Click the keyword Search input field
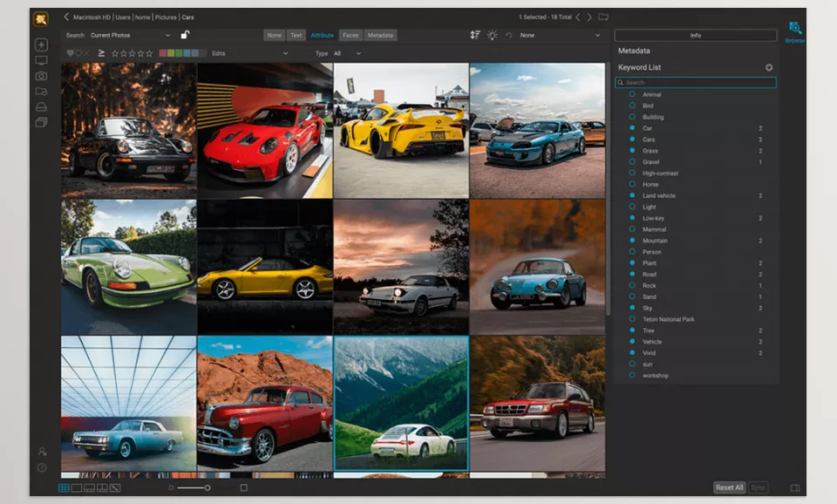The image size is (837, 504). [x=696, y=83]
